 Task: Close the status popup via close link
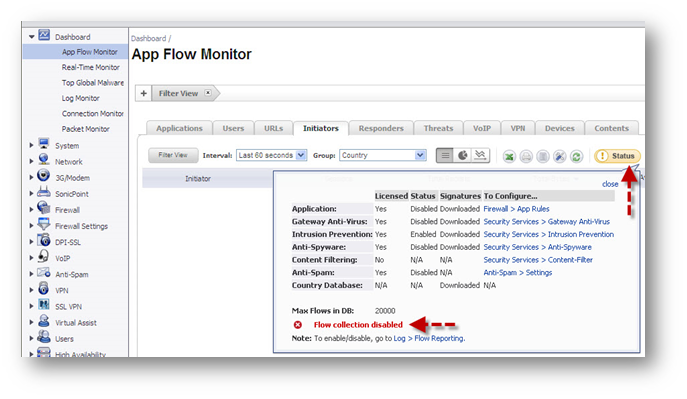click(610, 184)
